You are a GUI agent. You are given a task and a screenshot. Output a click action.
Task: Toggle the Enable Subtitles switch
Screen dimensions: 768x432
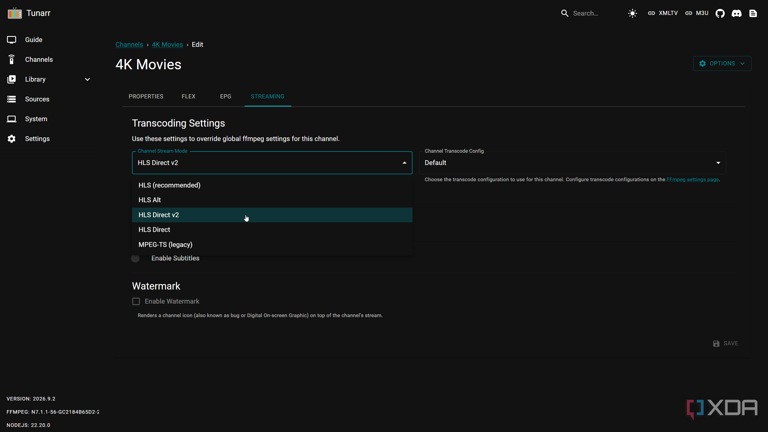[x=136, y=258]
